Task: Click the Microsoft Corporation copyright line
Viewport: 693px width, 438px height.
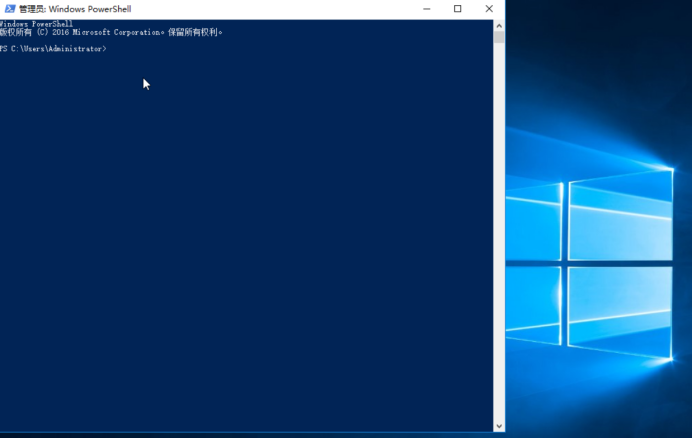Action: click(111, 32)
